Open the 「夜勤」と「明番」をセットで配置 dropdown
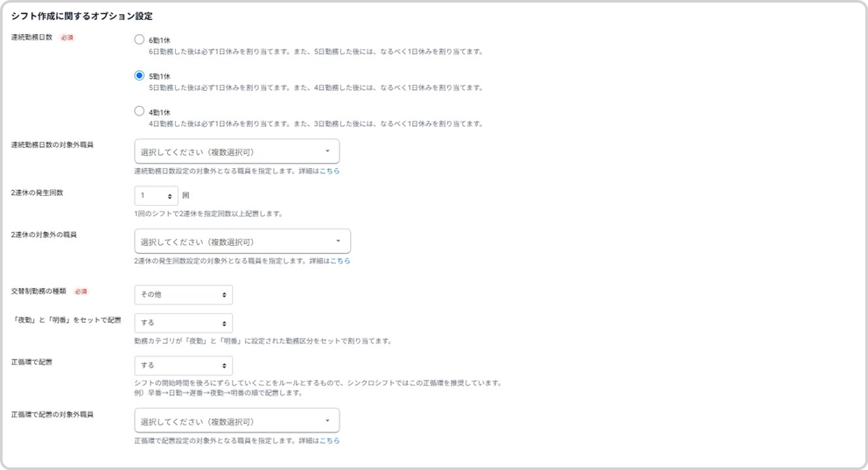The width and height of the screenshot is (868, 470). click(x=183, y=322)
